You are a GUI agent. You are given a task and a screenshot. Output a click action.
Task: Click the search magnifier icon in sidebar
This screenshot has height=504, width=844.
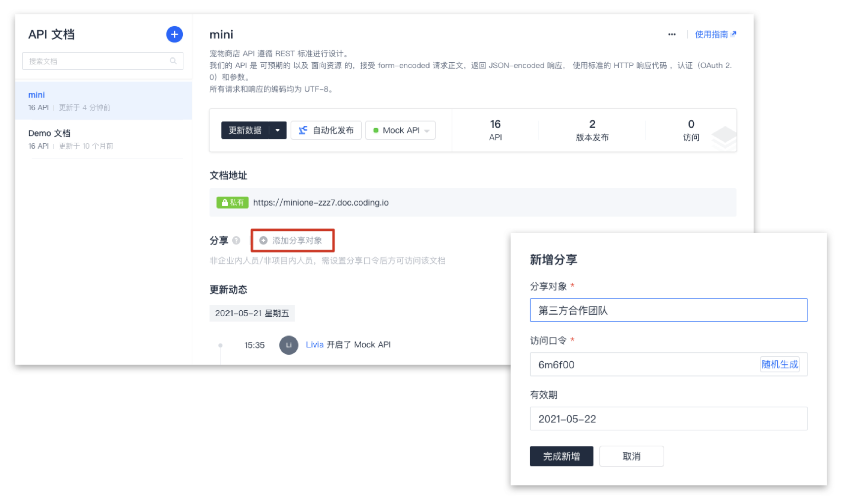[x=173, y=61]
